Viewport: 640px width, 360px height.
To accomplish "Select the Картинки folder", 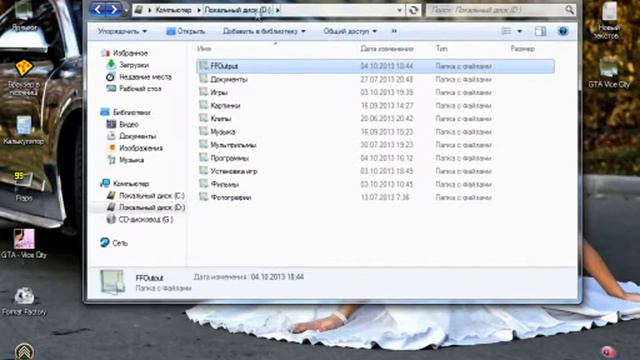I will [x=375, y=105].
